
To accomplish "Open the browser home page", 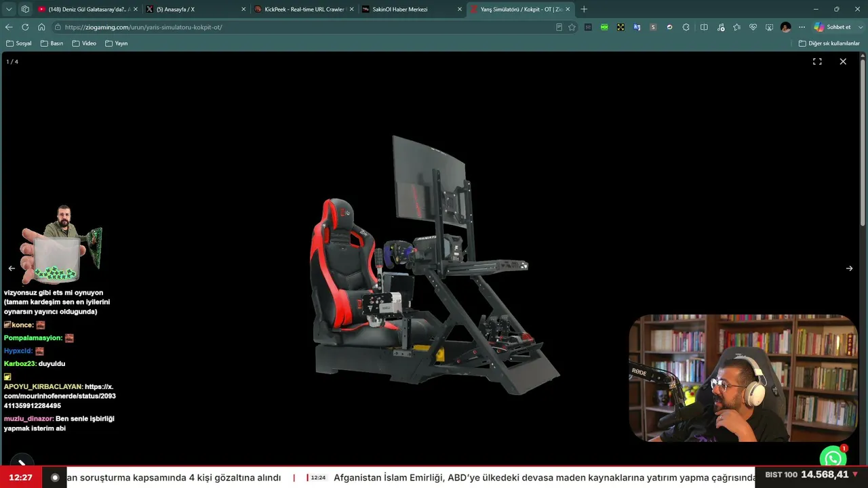I will tap(41, 27).
